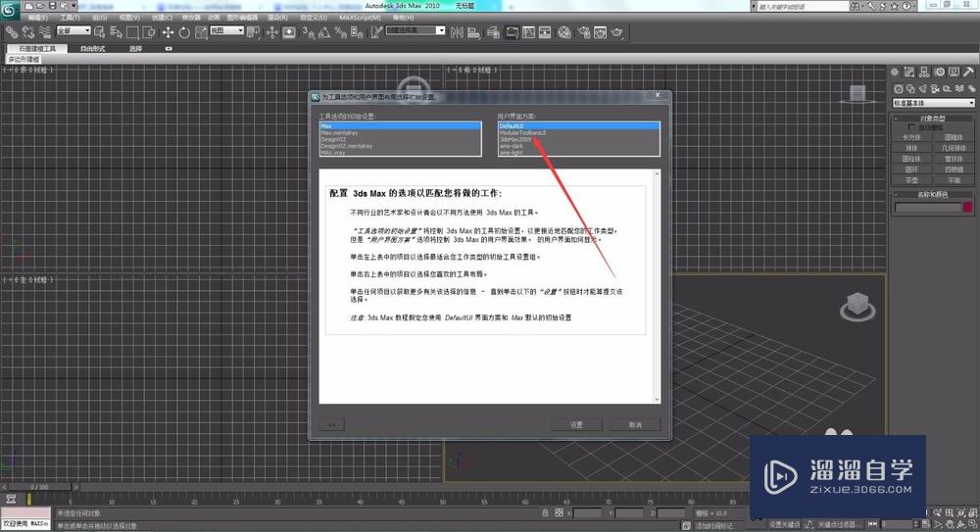Select the Select and Scale tool
Screen dimensions: 980x532
[201, 32]
